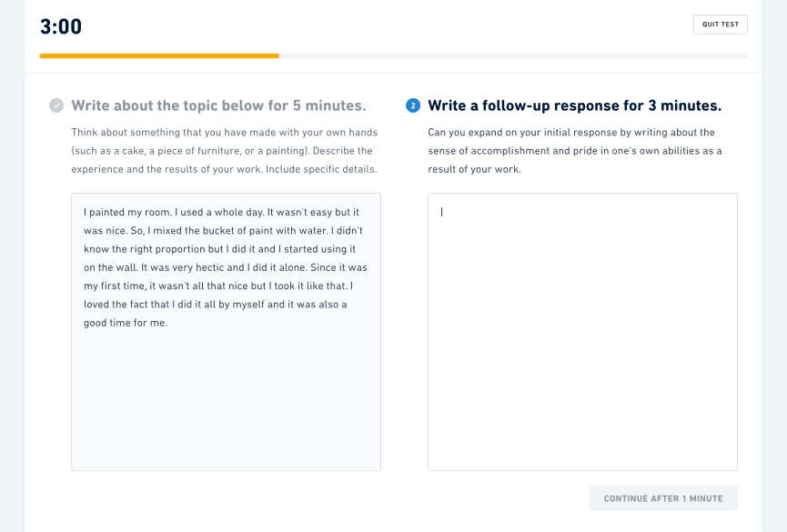Click the sentence 'It was very hectic' in response
Image resolution: width=787 pixels, height=532 pixels.
tap(178, 267)
